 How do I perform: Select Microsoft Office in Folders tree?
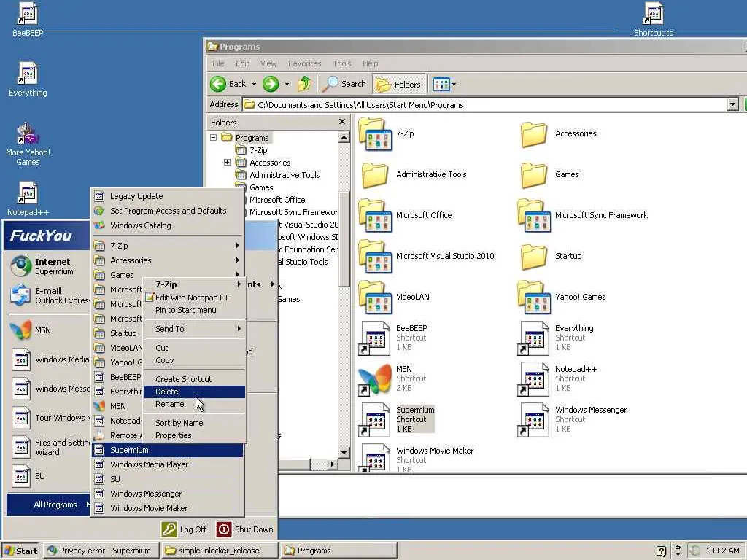coord(277,200)
